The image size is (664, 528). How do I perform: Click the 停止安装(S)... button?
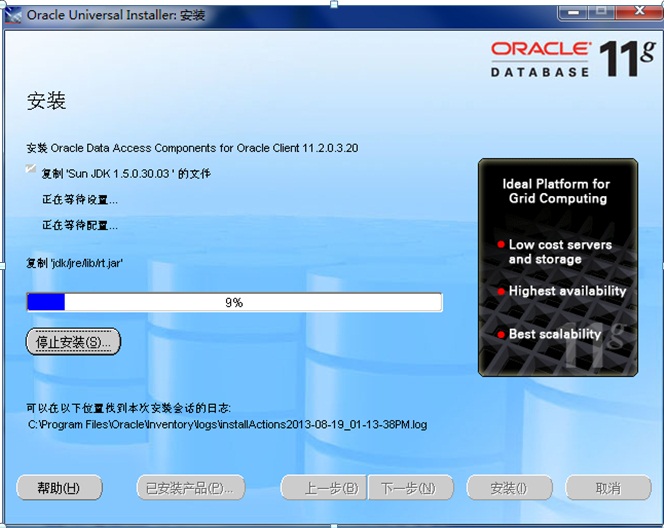[73, 341]
